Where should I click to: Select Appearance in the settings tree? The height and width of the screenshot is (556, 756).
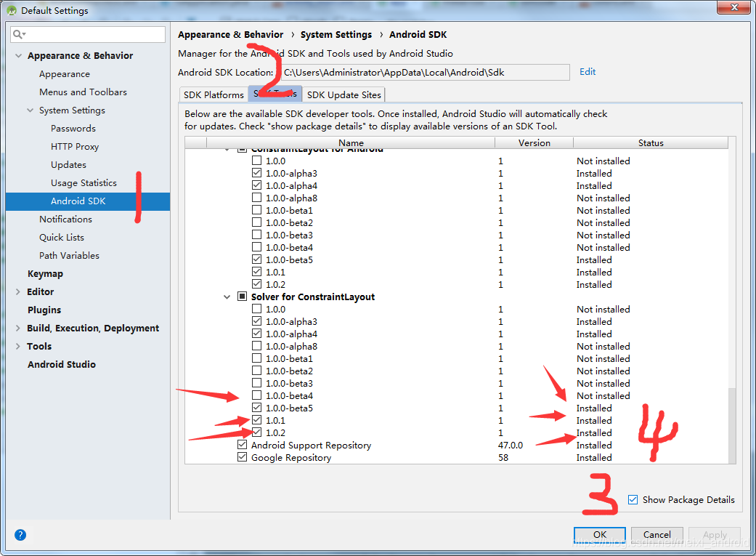pos(65,74)
